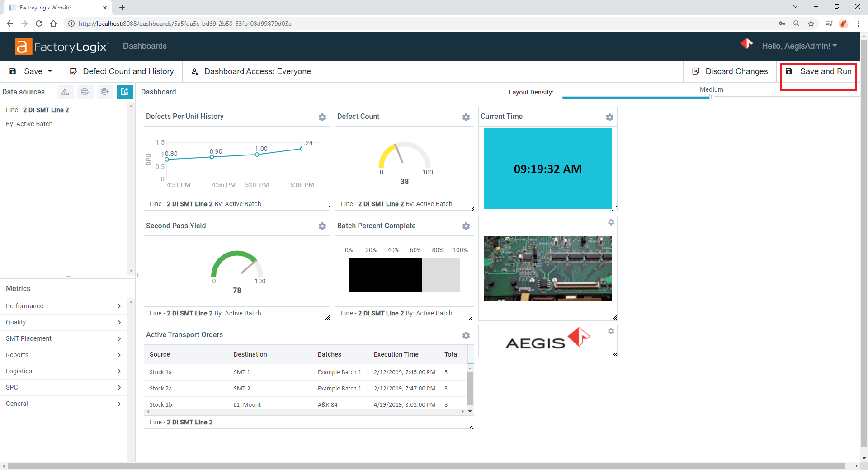Click the export data source icon

point(105,92)
